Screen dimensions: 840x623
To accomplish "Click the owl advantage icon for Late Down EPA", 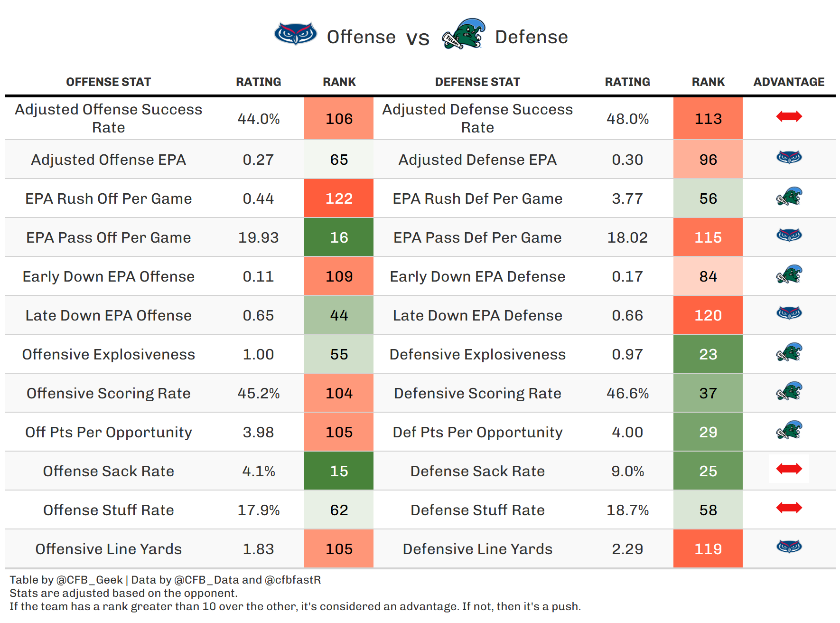I will coord(789,313).
